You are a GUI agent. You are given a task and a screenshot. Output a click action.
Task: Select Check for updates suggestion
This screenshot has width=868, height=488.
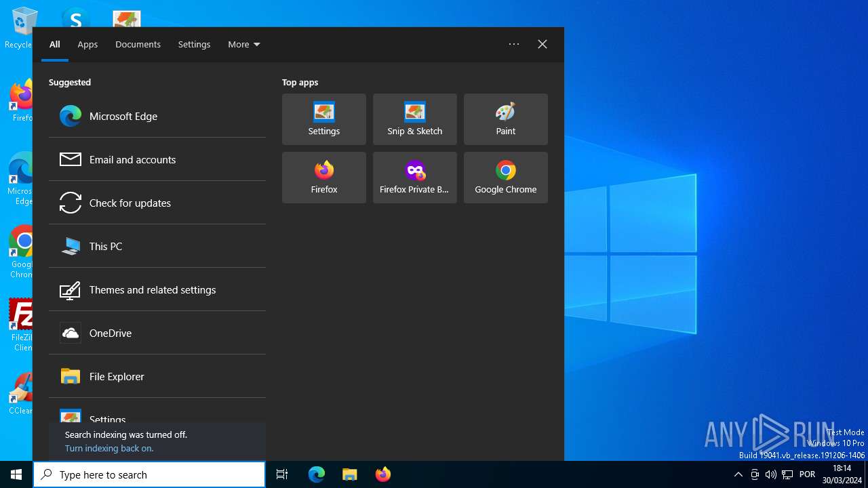pos(157,203)
